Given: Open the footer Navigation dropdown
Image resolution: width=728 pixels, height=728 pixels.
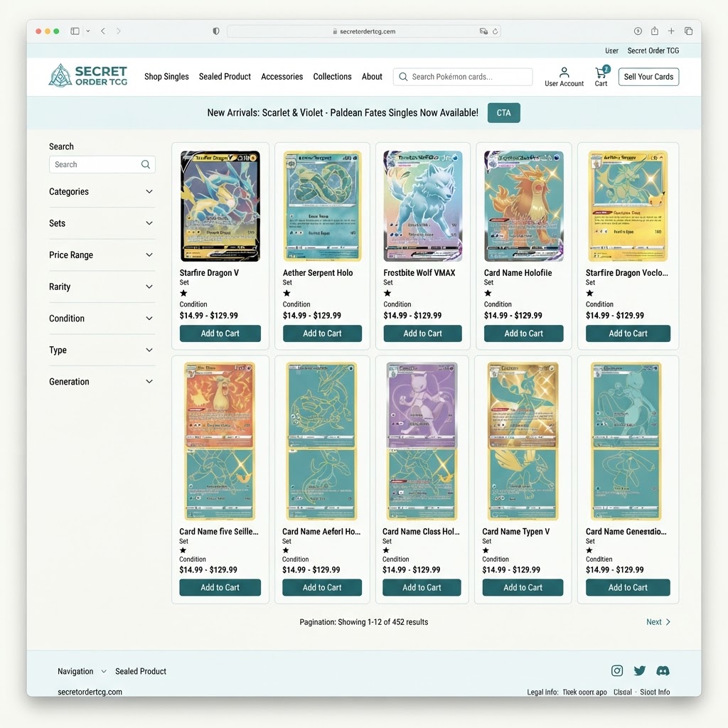Looking at the screenshot, I should coord(82,671).
